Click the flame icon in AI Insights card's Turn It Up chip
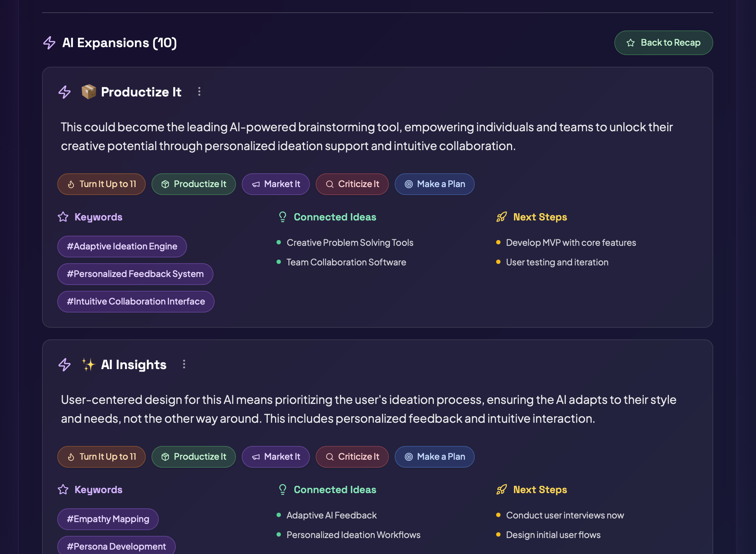The height and width of the screenshot is (554, 756). pos(71,457)
